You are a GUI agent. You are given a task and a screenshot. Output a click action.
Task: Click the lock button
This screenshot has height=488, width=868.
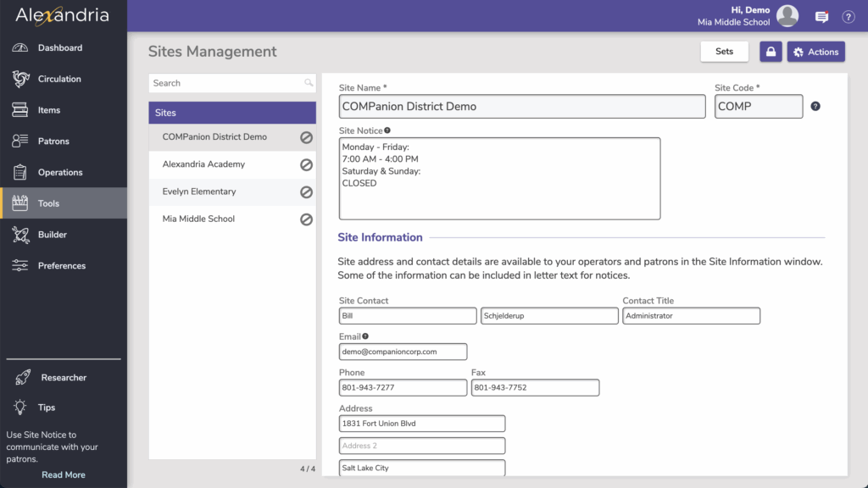[x=771, y=52]
